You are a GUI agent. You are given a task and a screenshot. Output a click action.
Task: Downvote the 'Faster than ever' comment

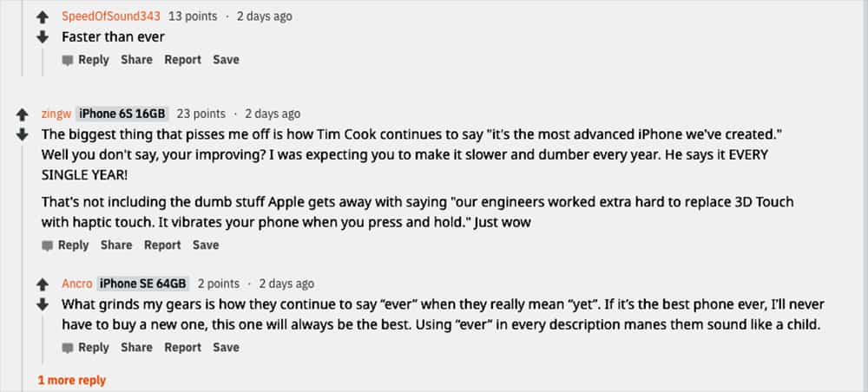(x=43, y=37)
